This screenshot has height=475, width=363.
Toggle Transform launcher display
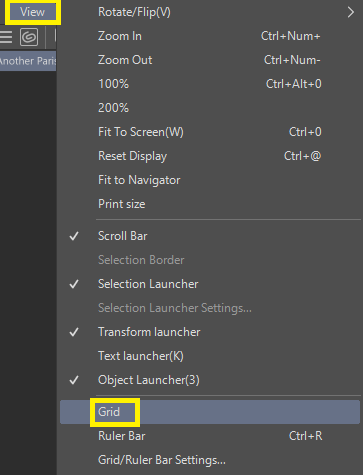coord(210,332)
